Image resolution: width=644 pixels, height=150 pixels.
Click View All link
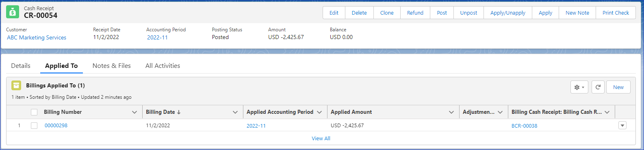pos(321,138)
